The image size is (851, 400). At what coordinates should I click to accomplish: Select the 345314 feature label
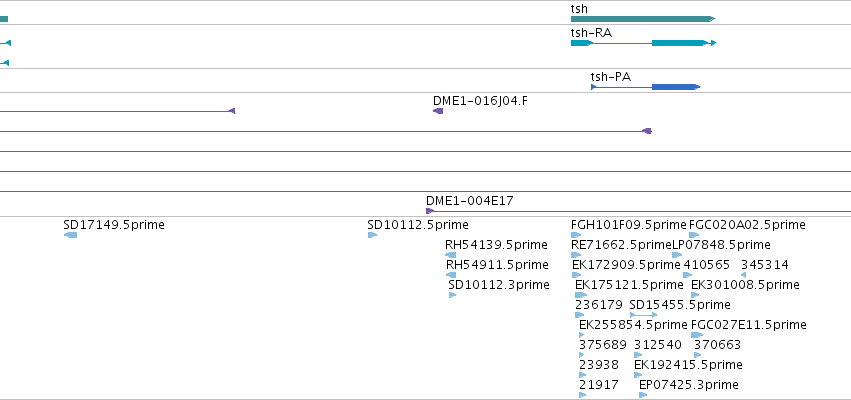coord(765,265)
